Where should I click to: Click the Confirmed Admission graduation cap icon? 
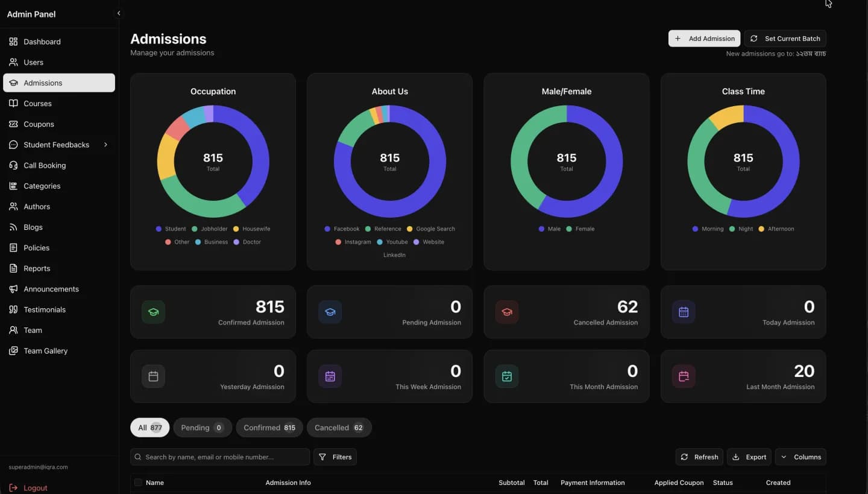[x=153, y=312]
